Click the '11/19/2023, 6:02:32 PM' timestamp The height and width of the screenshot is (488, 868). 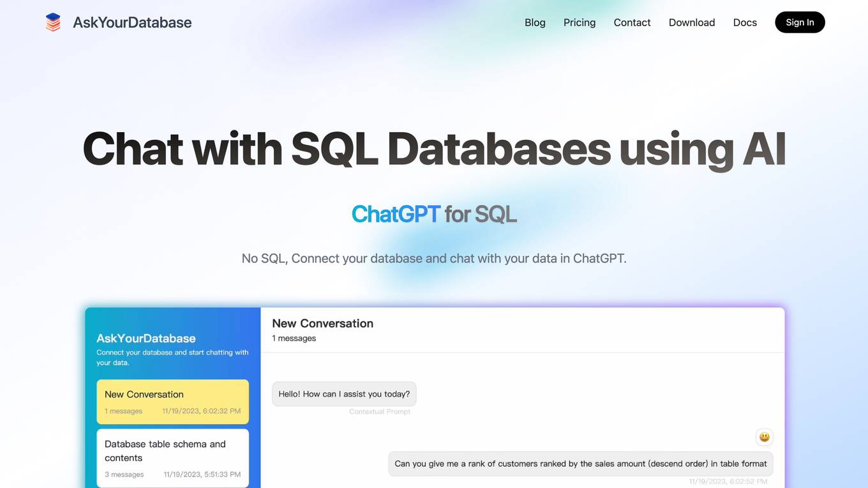point(202,411)
